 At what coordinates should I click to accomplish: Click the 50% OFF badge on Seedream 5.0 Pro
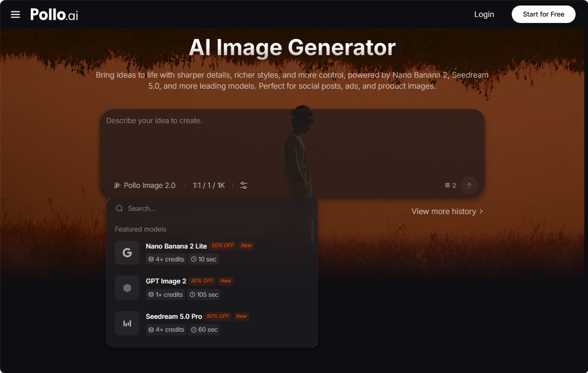(218, 316)
